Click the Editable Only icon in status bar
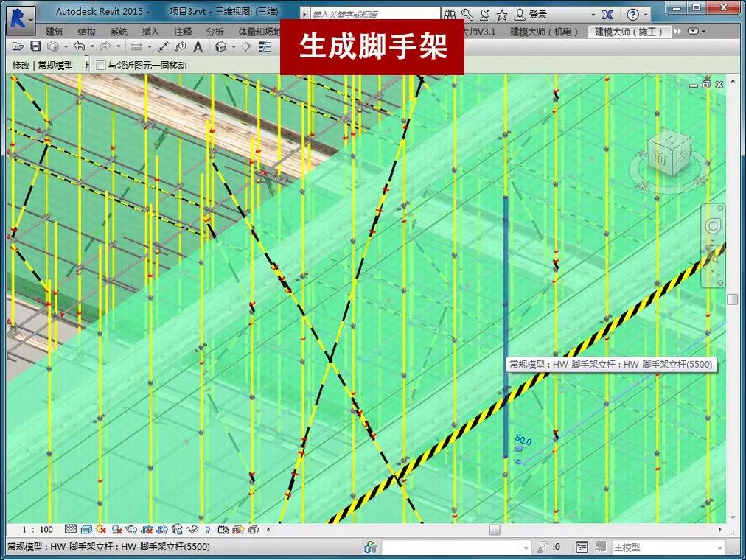746x560 pixels. 541,547
